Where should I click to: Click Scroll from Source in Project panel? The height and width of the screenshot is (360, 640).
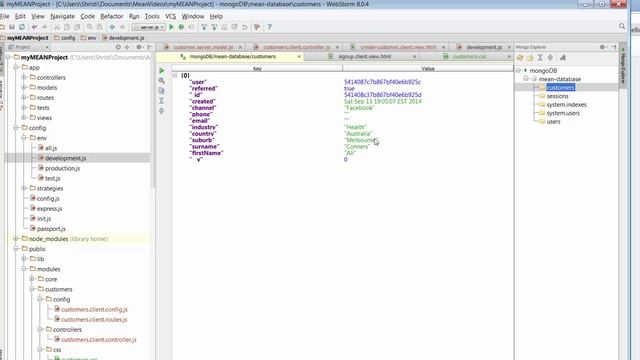pos(118,47)
